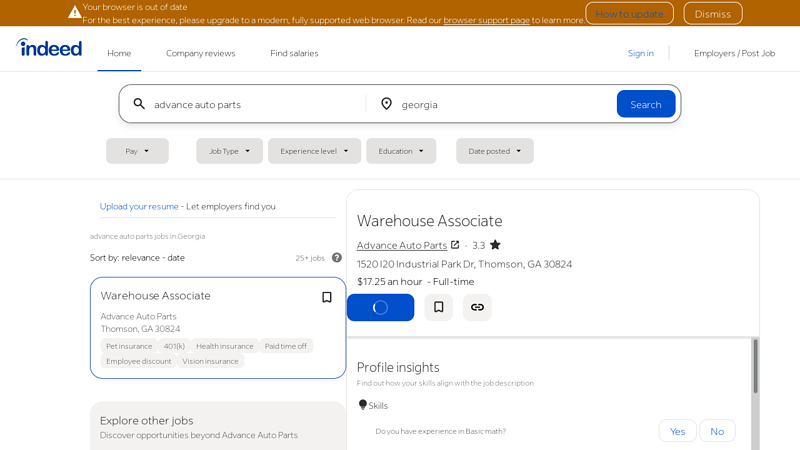The image size is (800, 450).
Task: Copy job link with chain icon
Action: [477, 307]
